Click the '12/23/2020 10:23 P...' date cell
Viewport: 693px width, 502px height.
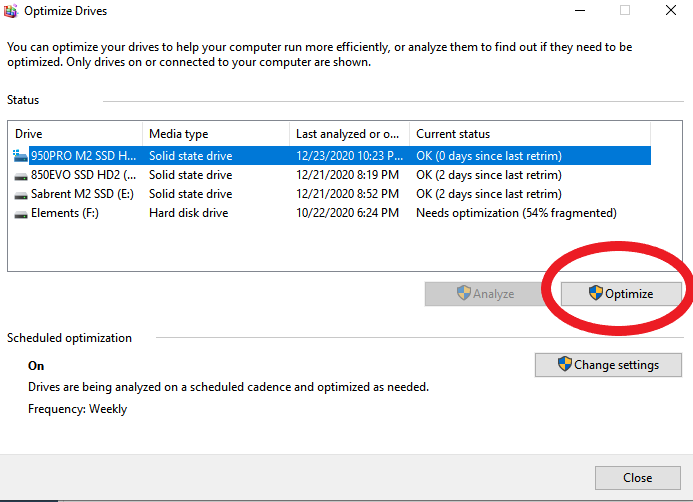pyautogui.click(x=350, y=156)
